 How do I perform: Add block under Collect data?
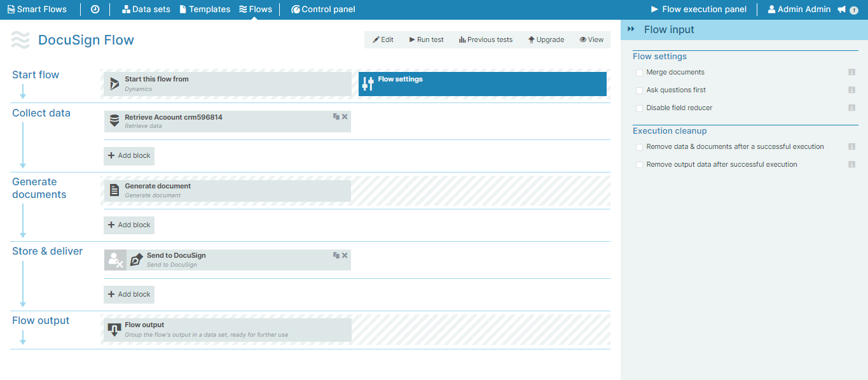pos(129,156)
